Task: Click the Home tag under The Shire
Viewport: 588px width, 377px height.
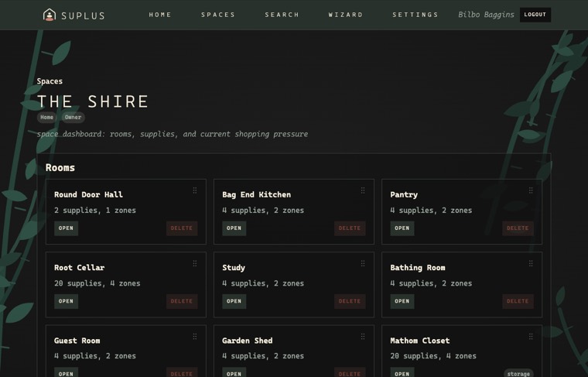Action: 46,118
